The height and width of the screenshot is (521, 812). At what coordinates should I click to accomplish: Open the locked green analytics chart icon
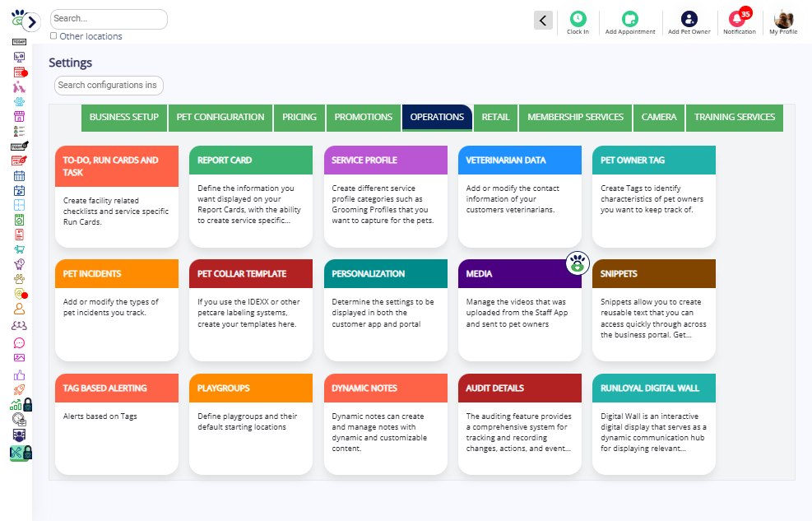21,404
